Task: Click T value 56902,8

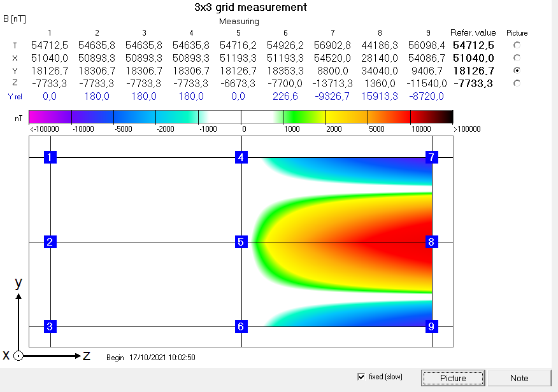Action: tap(333, 45)
